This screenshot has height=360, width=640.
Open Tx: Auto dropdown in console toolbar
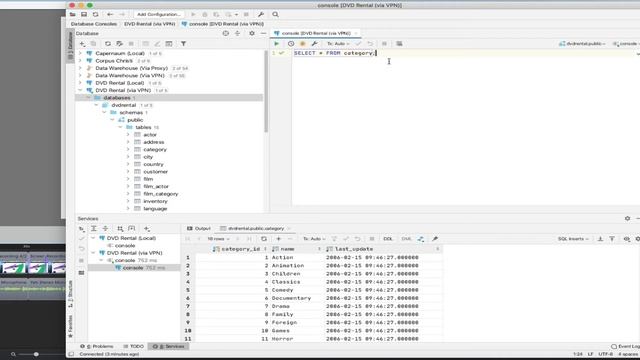click(x=338, y=44)
